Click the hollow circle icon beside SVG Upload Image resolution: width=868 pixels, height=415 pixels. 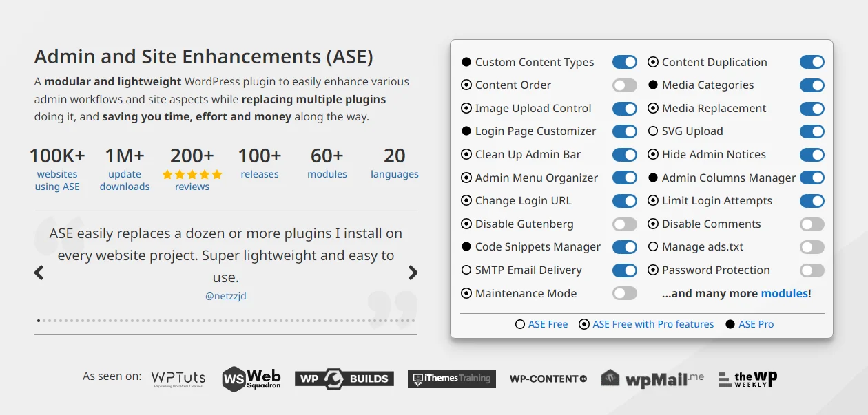653,131
